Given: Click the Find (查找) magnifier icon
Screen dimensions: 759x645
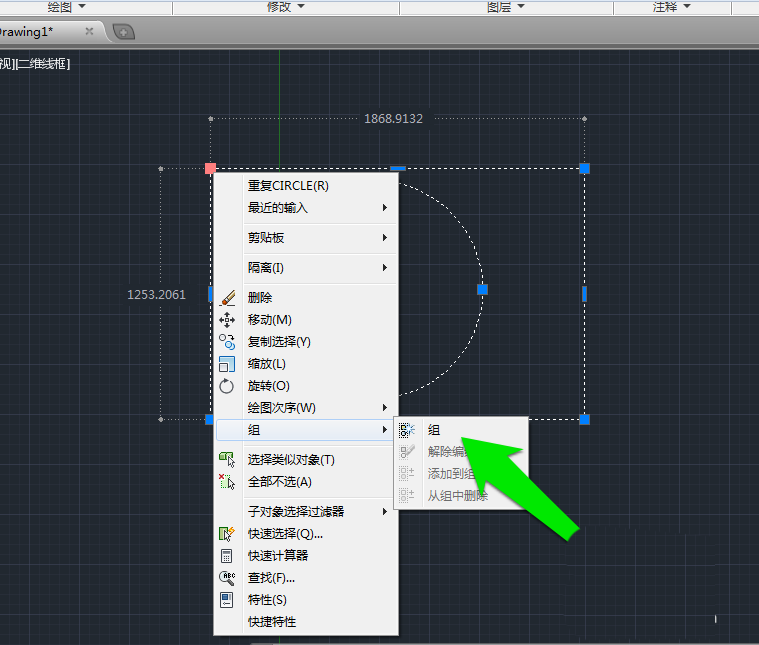Looking at the screenshot, I should pos(227,578).
